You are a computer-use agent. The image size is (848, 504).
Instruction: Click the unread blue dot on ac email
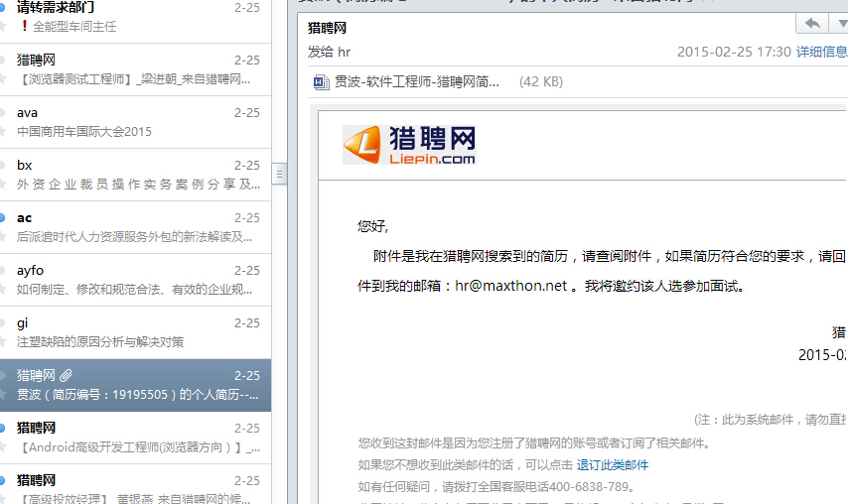coord(2,217)
